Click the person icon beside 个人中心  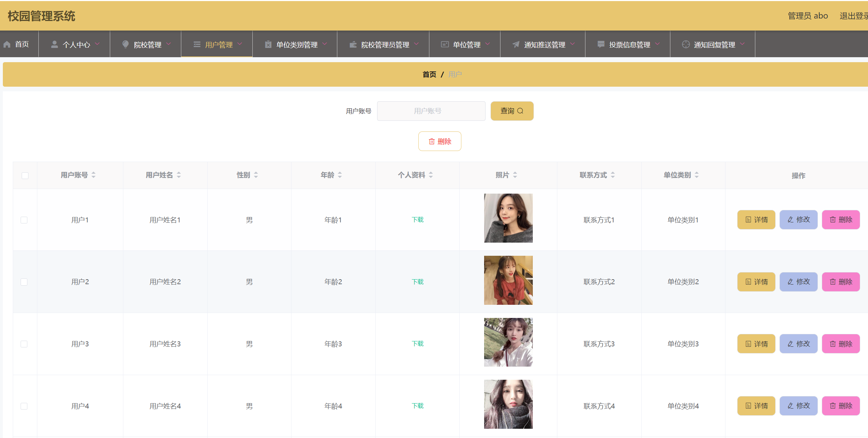[x=54, y=44]
